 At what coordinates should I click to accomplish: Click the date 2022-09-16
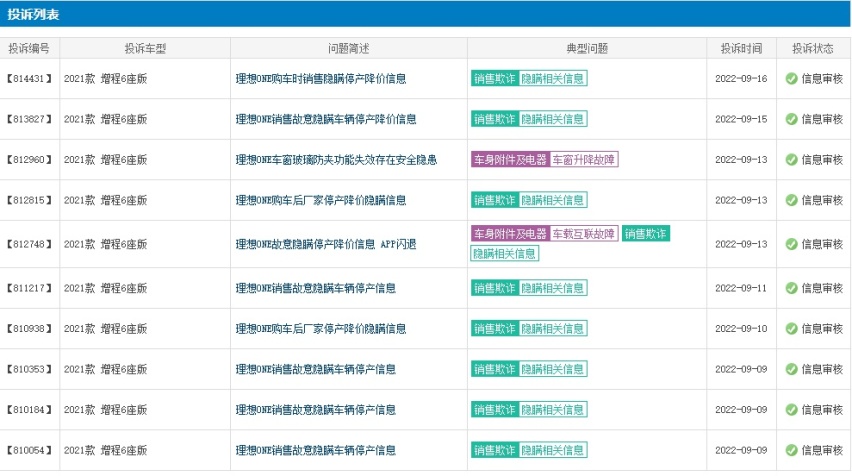[x=741, y=79]
